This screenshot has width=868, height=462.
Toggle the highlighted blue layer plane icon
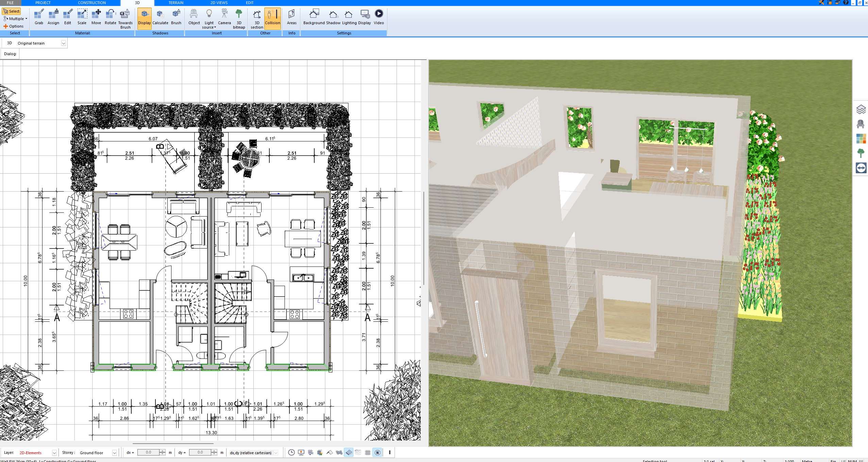pyautogui.click(x=349, y=452)
